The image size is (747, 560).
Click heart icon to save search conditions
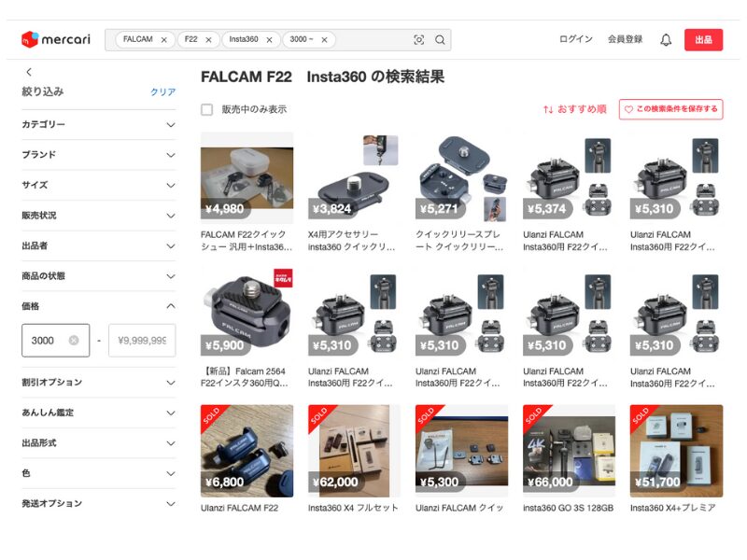[628, 109]
